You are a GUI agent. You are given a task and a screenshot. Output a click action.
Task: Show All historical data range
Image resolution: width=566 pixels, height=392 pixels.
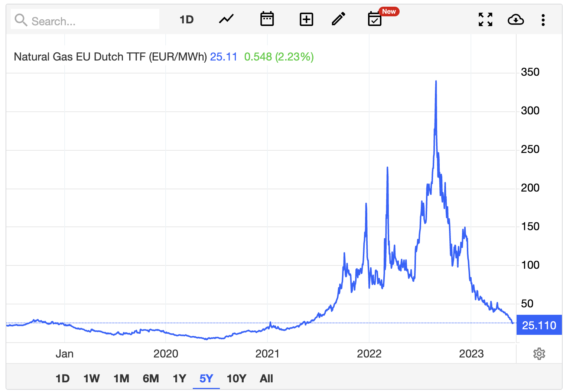pos(266,379)
